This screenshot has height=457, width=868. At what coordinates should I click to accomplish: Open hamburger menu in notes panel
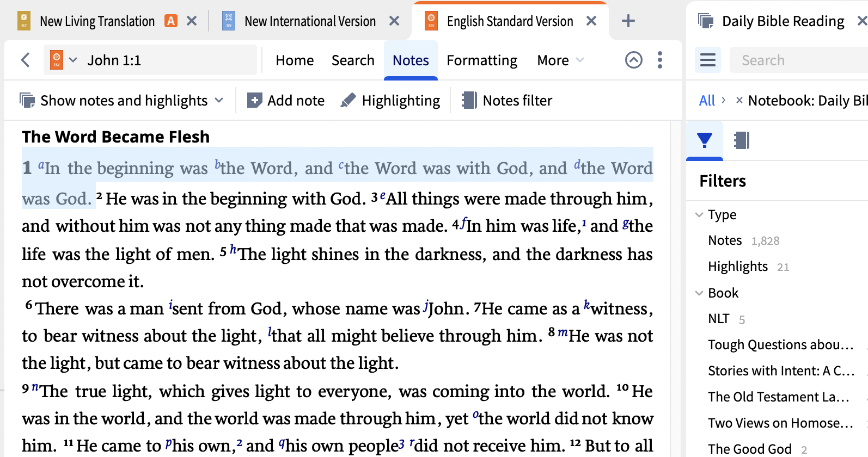pyautogui.click(x=708, y=60)
